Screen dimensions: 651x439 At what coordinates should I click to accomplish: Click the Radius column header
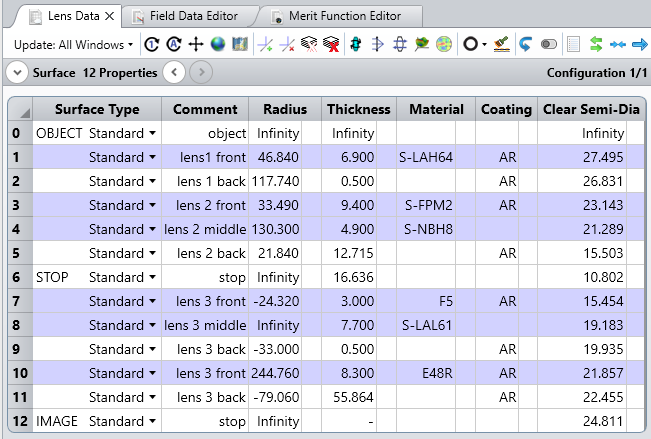(285, 109)
